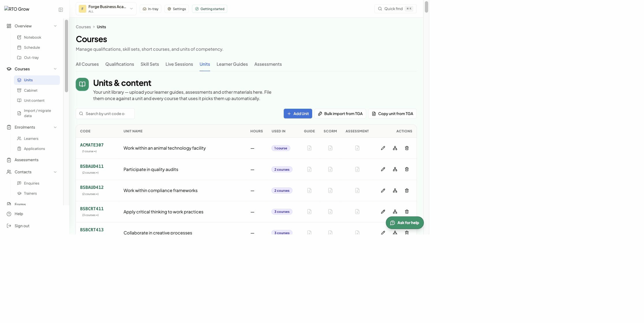Expand BSBAUD411 '2 courses' dropdown under code
This screenshot has height=323, width=644.
[x=90, y=173]
